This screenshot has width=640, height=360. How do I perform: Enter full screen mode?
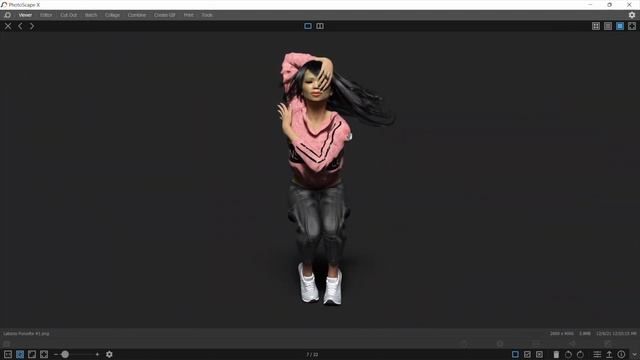click(632, 26)
